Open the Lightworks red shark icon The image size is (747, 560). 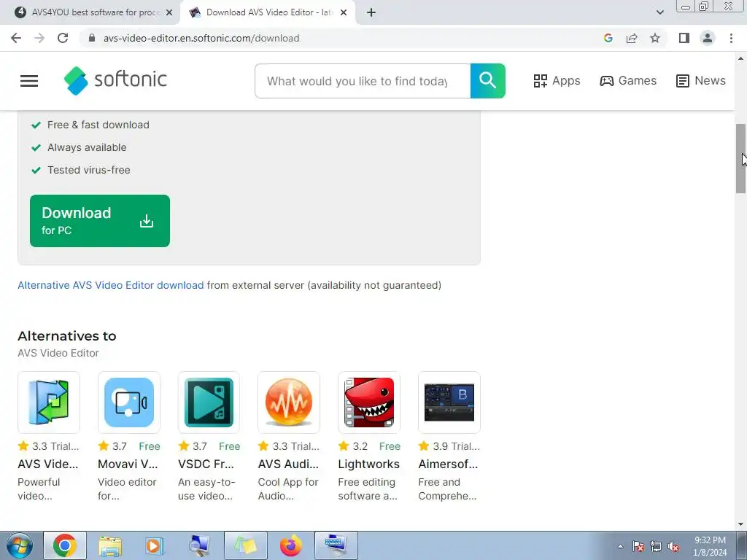tap(369, 402)
